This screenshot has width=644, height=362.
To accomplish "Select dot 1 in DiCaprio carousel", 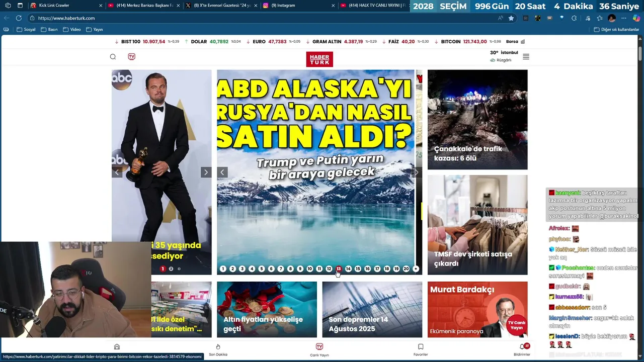I will pyautogui.click(x=163, y=269).
